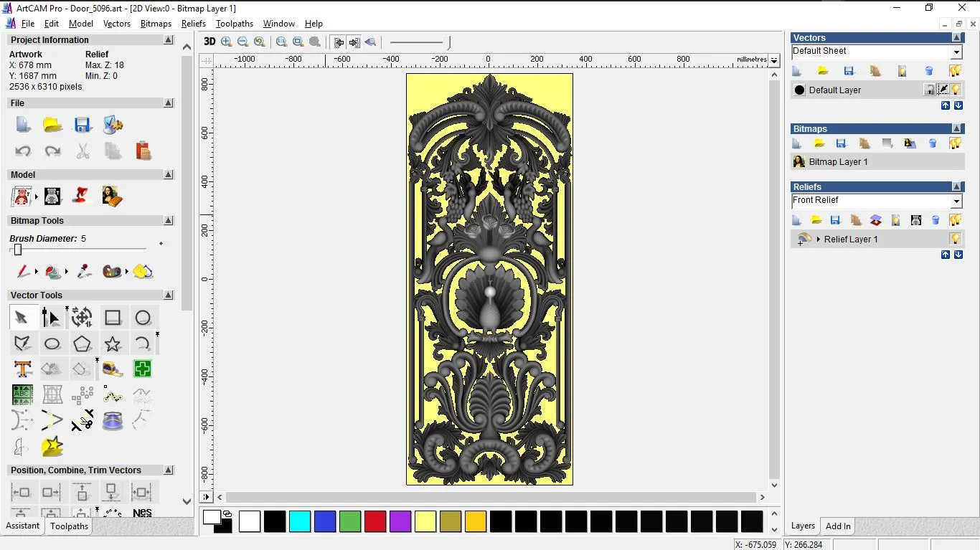Click the Zoom In toolbar icon
The width and height of the screenshot is (980, 550).
point(227,42)
